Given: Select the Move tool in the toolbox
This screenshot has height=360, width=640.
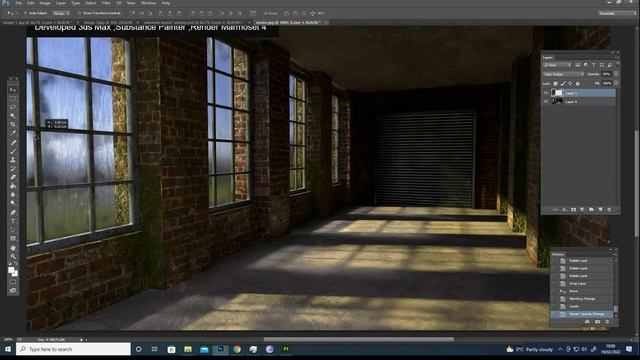Looking at the screenshot, I should [13, 90].
